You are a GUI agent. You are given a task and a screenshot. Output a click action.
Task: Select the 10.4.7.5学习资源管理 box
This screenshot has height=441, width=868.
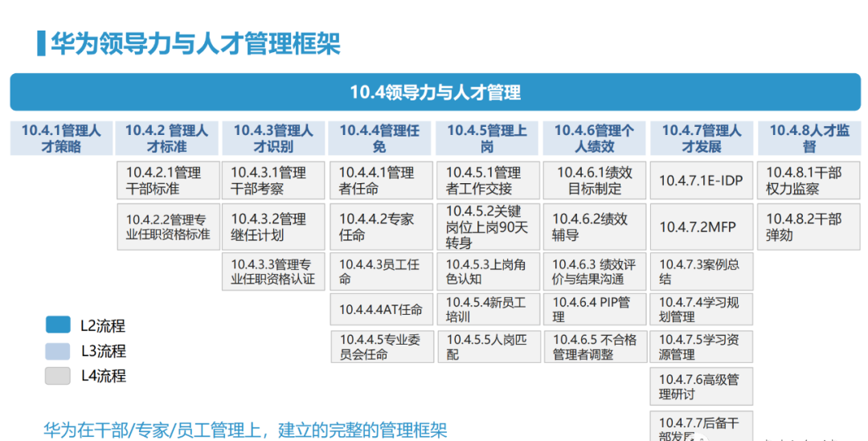pyautogui.click(x=702, y=347)
